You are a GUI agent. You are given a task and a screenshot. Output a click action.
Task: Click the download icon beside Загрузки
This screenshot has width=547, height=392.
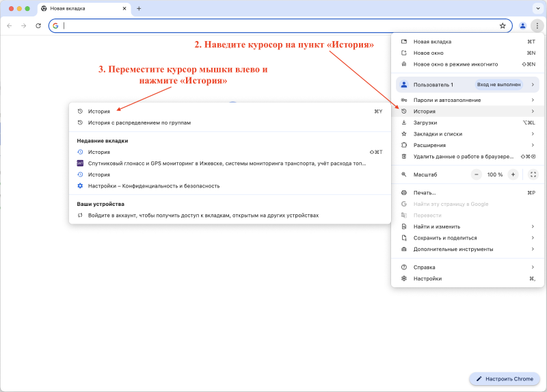404,122
